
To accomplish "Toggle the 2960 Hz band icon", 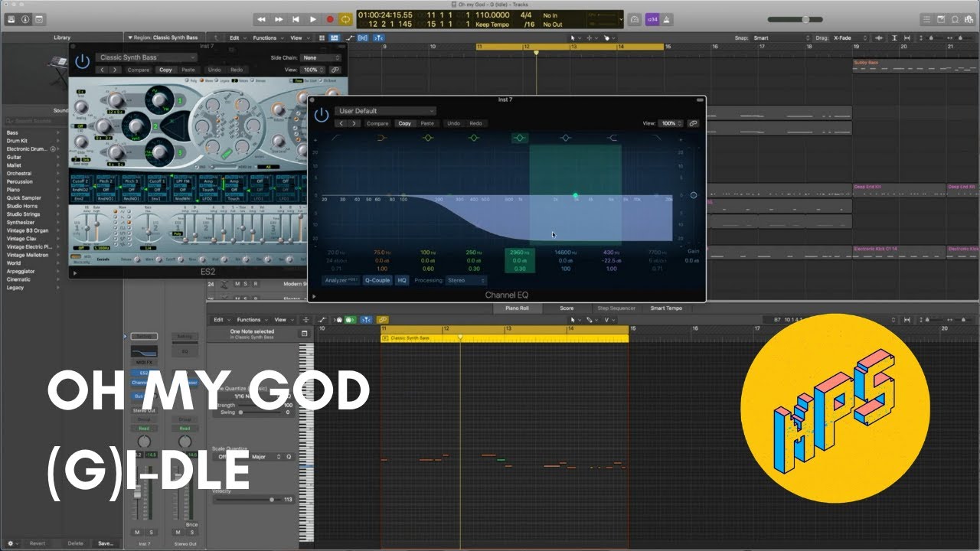I will pos(520,138).
